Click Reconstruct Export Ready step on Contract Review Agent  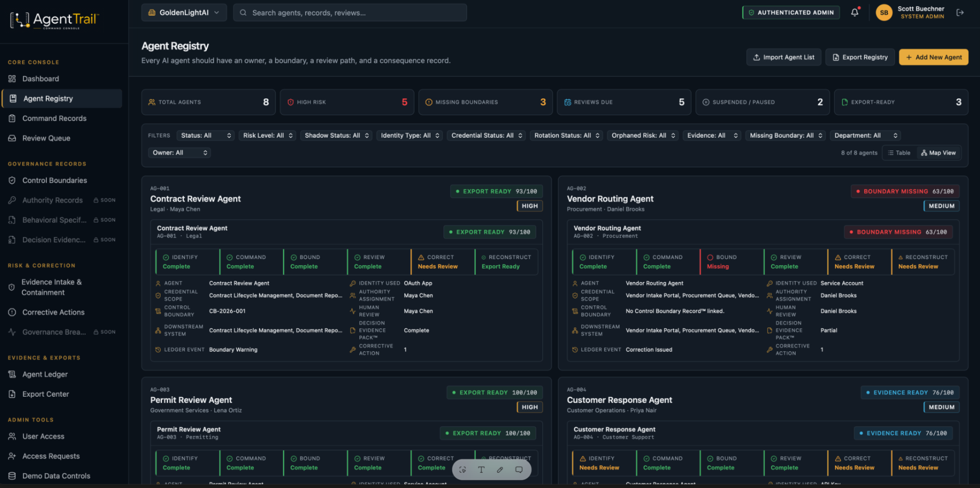(506, 262)
